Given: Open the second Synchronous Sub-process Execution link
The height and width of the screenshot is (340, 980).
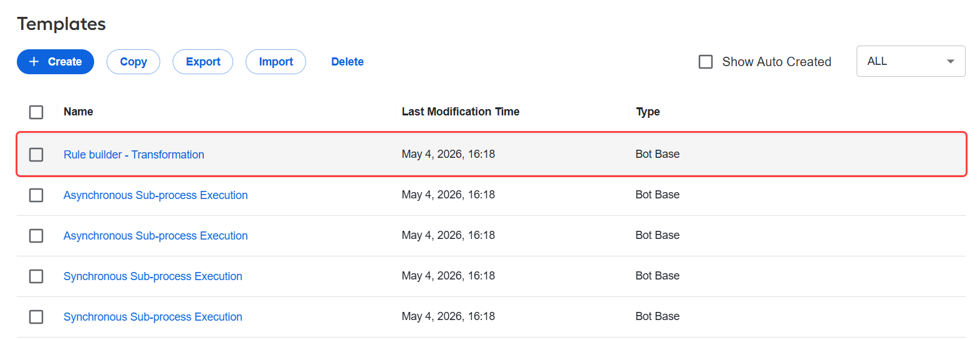Looking at the screenshot, I should tap(153, 317).
